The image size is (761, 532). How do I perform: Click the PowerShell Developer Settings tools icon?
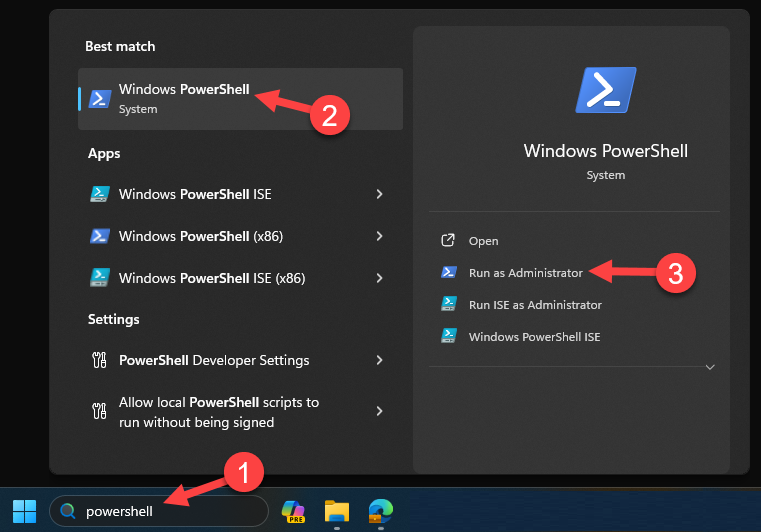click(x=99, y=360)
